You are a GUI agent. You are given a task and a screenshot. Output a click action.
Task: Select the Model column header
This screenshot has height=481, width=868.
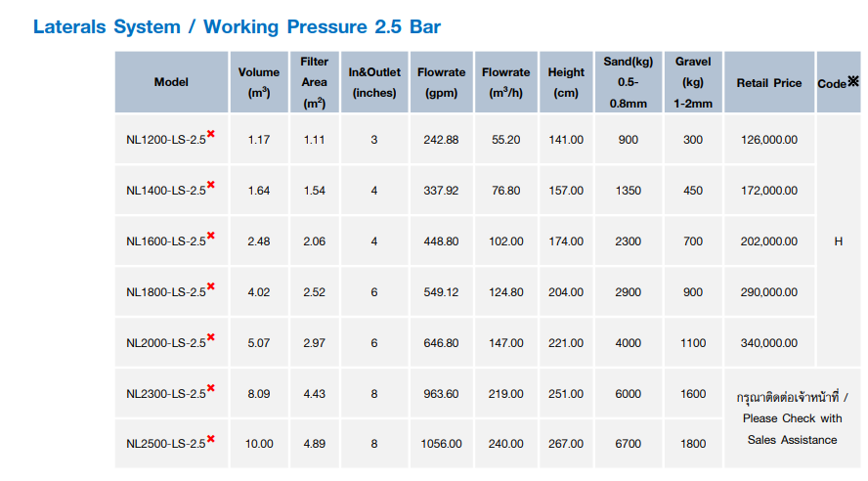[x=171, y=82]
